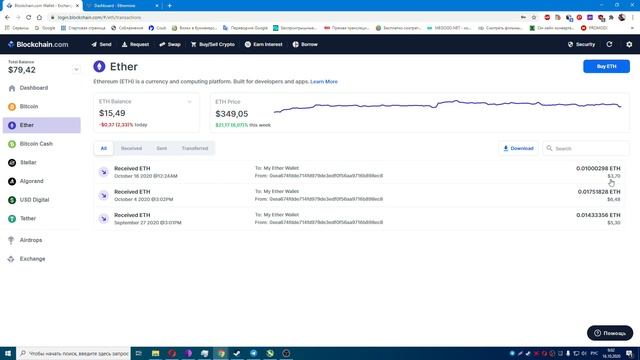The image size is (640, 360).
Task: Open the October 16 2020 Received ETH transaction
Action: coord(359,172)
